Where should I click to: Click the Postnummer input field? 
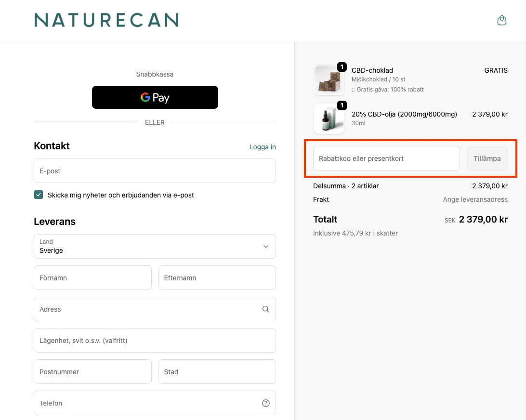[x=92, y=372]
